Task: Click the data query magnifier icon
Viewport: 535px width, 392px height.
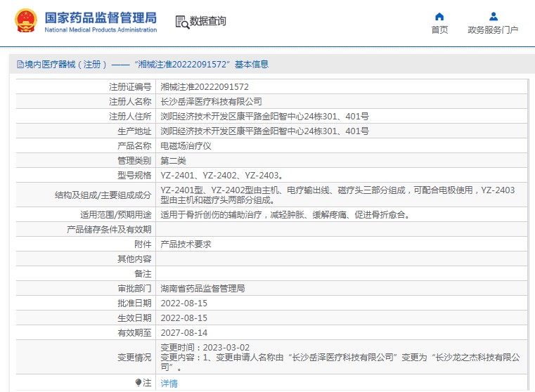Action: pyautogui.click(x=182, y=22)
